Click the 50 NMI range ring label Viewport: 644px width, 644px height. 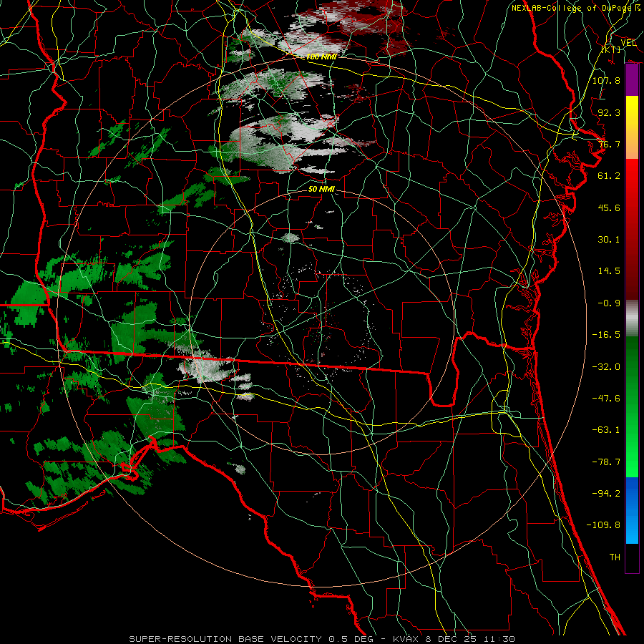coord(321,189)
